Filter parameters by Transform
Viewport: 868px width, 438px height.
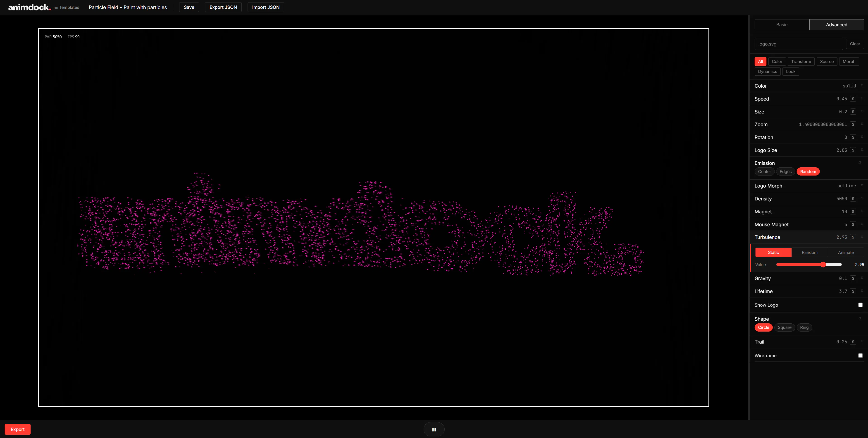coord(801,61)
